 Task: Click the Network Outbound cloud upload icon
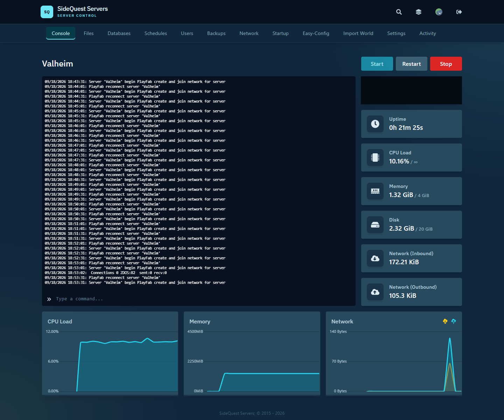coord(375,292)
